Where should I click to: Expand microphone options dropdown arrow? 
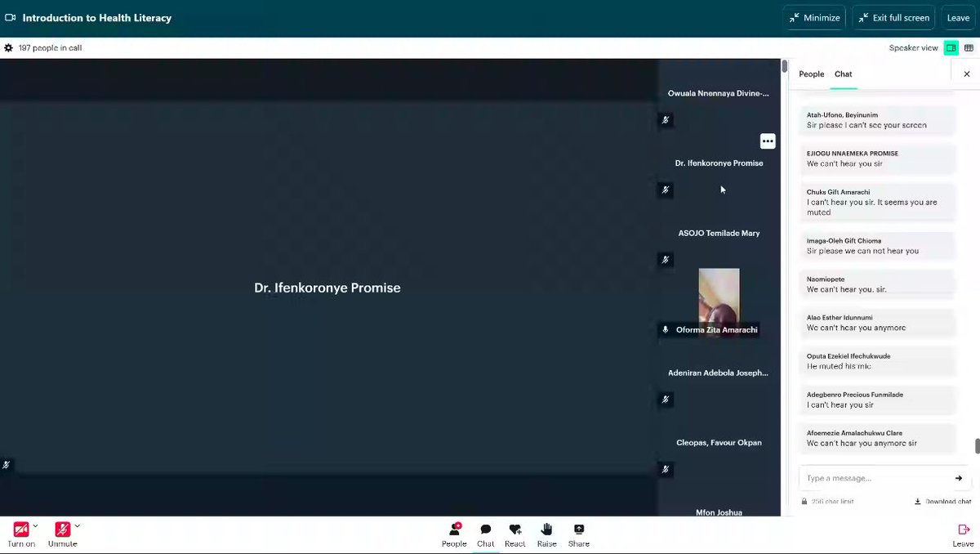click(78, 525)
